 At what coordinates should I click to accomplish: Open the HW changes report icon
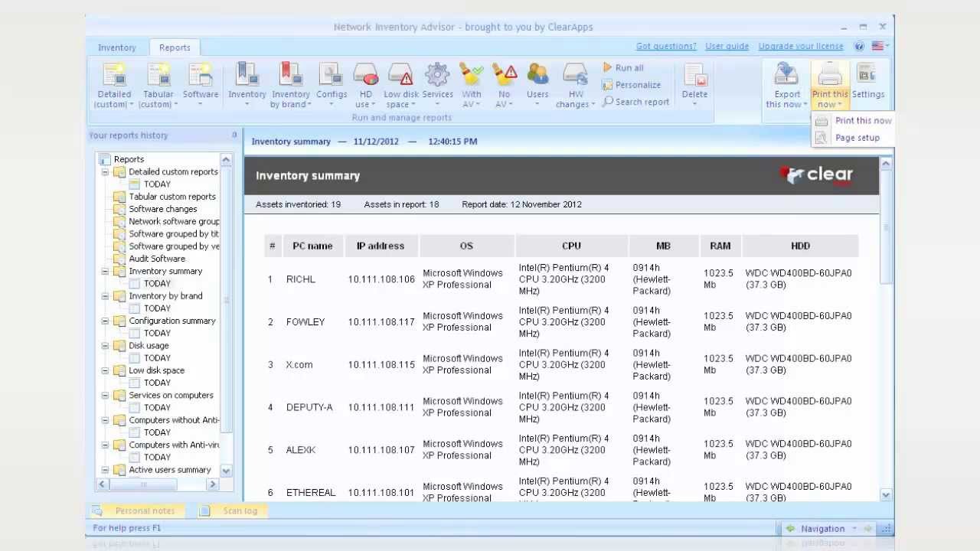576,75
